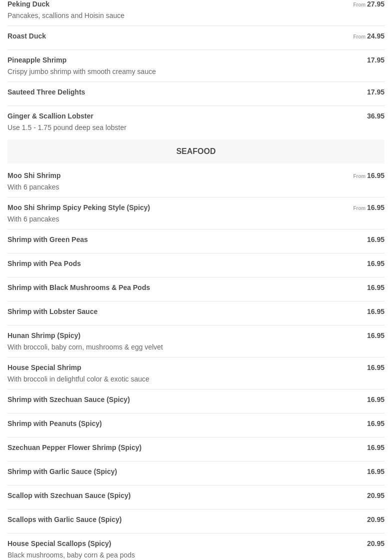Screen dimensions: 392x560
Task: Open Shrimp with Lobster Sauce
Action: (x=52, y=312)
